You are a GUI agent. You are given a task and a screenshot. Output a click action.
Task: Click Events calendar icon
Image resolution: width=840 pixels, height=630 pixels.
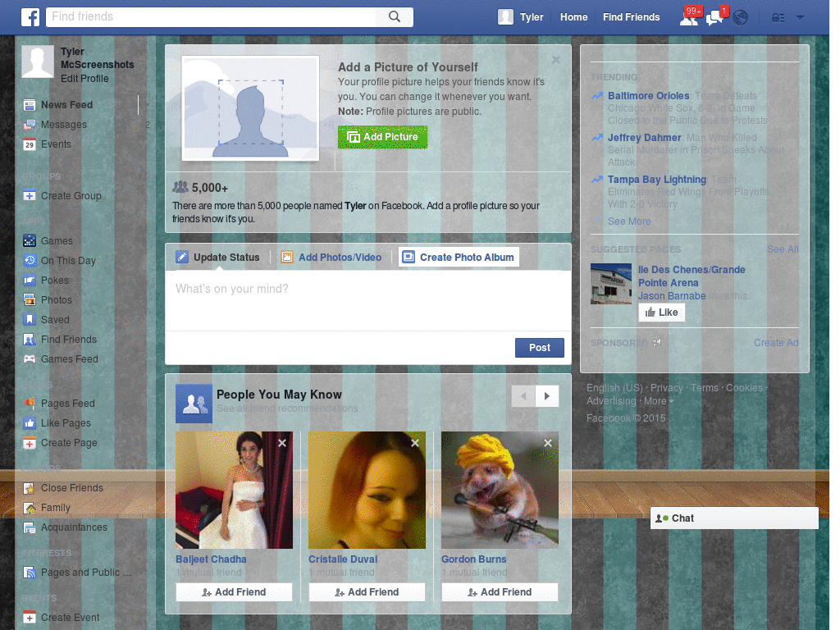coord(30,144)
